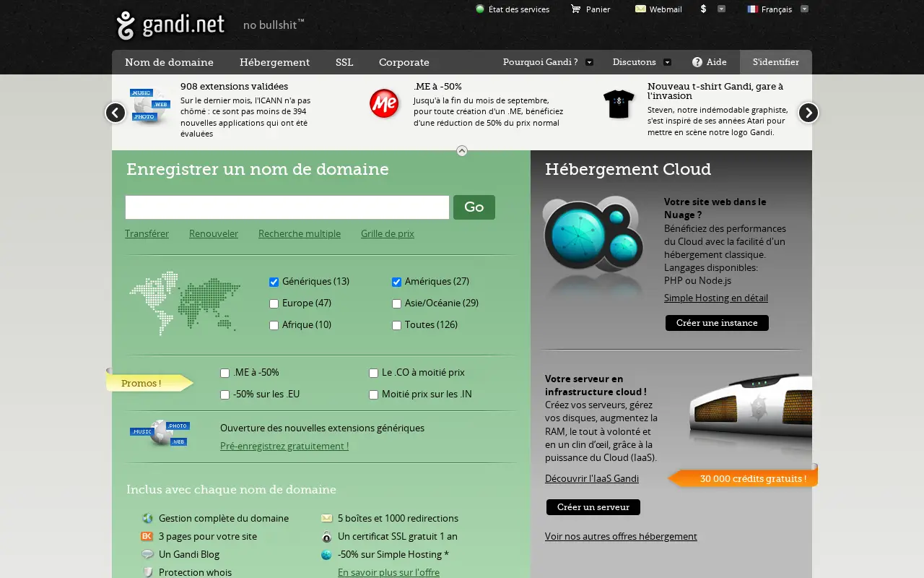This screenshot has height=578, width=924.
Task: Uncheck the Amériques (27) checkbox
Action: pos(396,282)
